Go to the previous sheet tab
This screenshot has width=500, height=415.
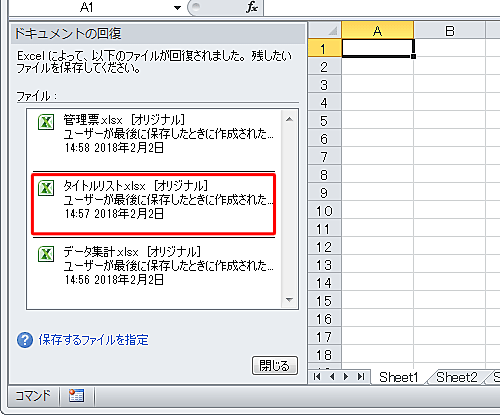pyautogui.click(x=332, y=377)
